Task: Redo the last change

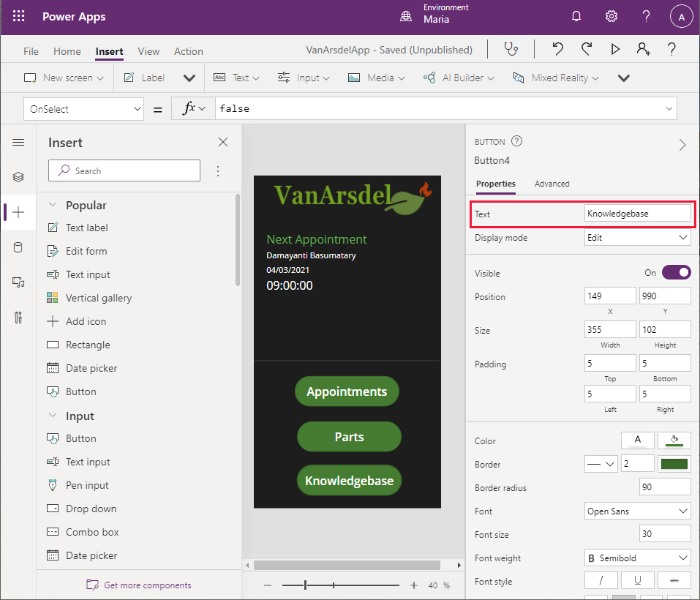Action: coord(587,49)
